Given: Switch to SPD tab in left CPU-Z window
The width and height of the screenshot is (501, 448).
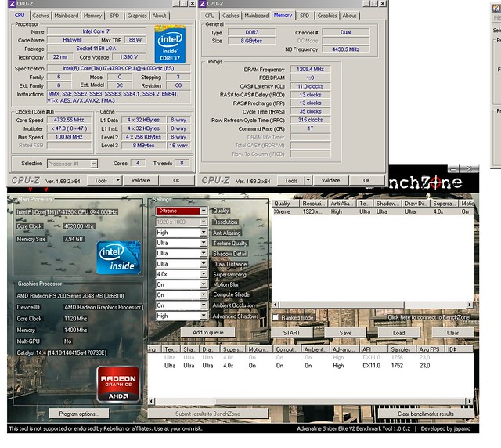Looking at the screenshot, I should pyautogui.click(x=114, y=16).
